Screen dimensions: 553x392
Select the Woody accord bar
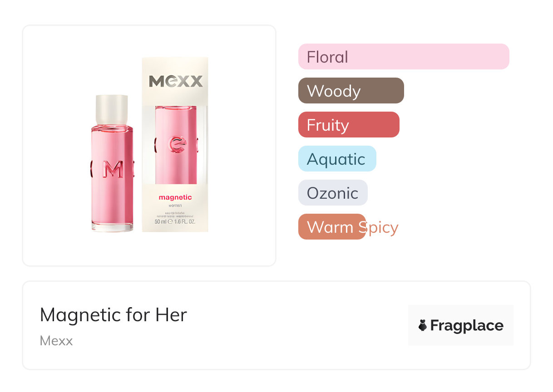[351, 91]
